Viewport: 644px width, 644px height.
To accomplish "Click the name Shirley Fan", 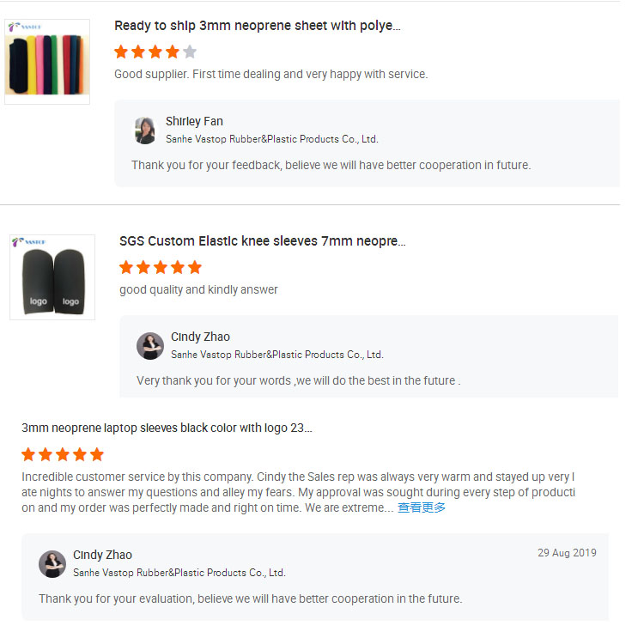I will [194, 121].
